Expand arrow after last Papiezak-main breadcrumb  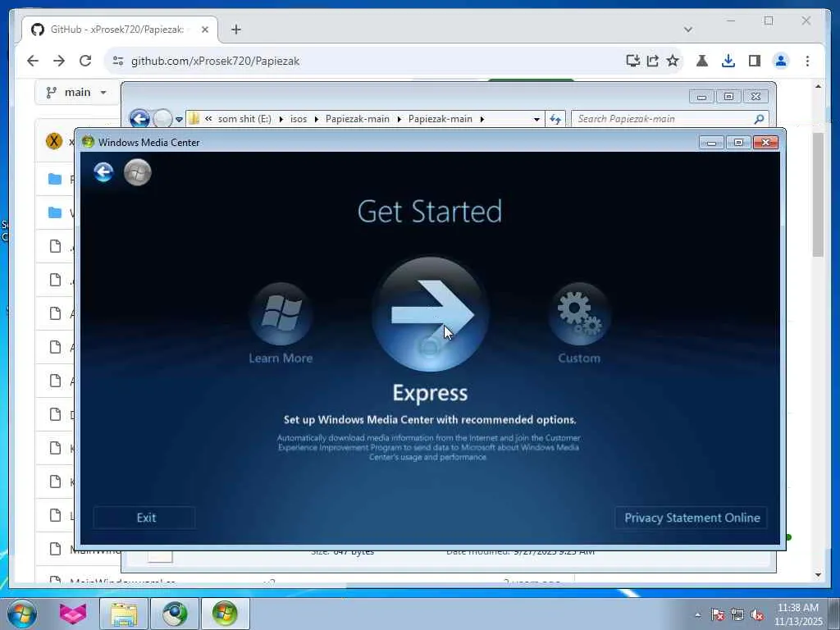(482, 119)
